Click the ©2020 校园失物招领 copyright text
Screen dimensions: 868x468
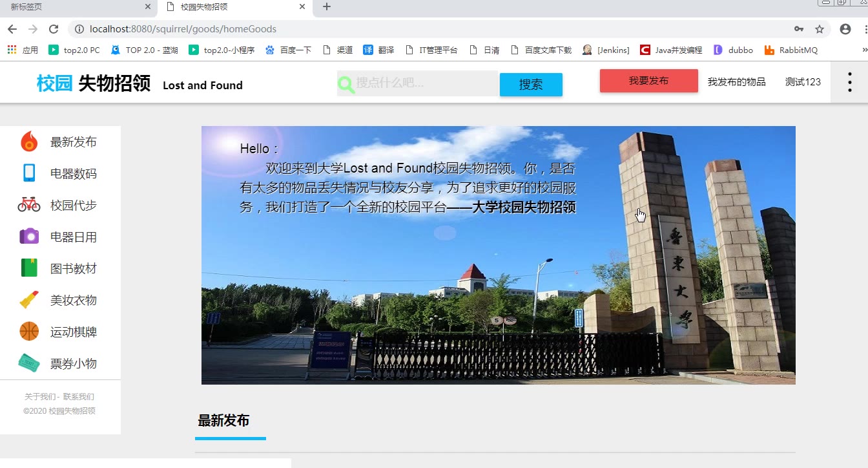pyautogui.click(x=59, y=411)
